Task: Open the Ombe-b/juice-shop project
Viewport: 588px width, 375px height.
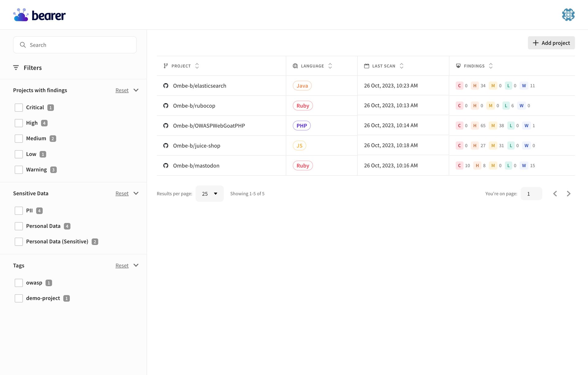Action: [x=196, y=146]
